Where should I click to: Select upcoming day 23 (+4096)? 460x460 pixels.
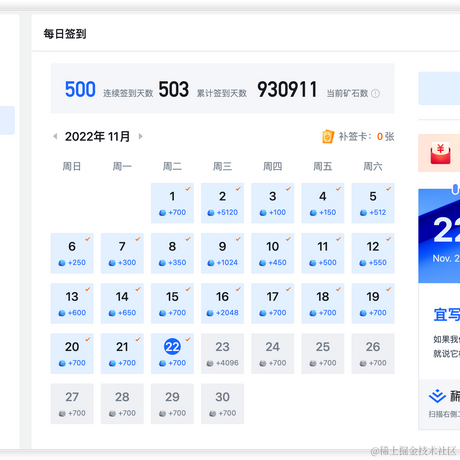click(x=222, y=354)
